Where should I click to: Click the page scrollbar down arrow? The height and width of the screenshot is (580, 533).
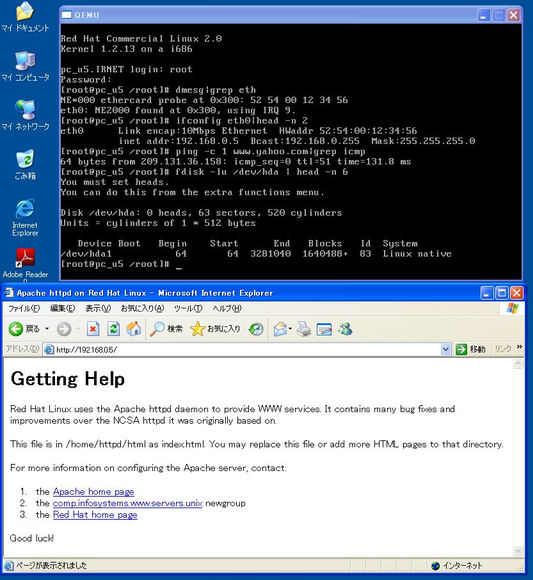[518, 550]
